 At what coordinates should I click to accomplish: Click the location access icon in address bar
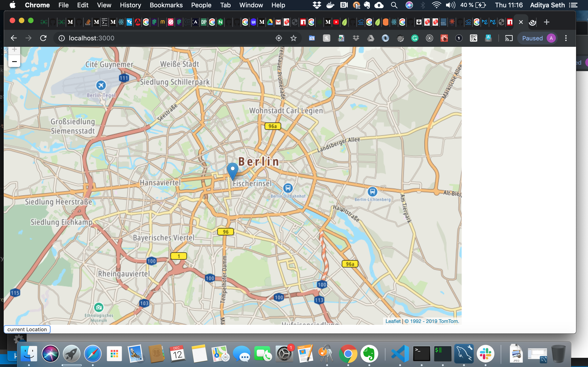[279, 38]
